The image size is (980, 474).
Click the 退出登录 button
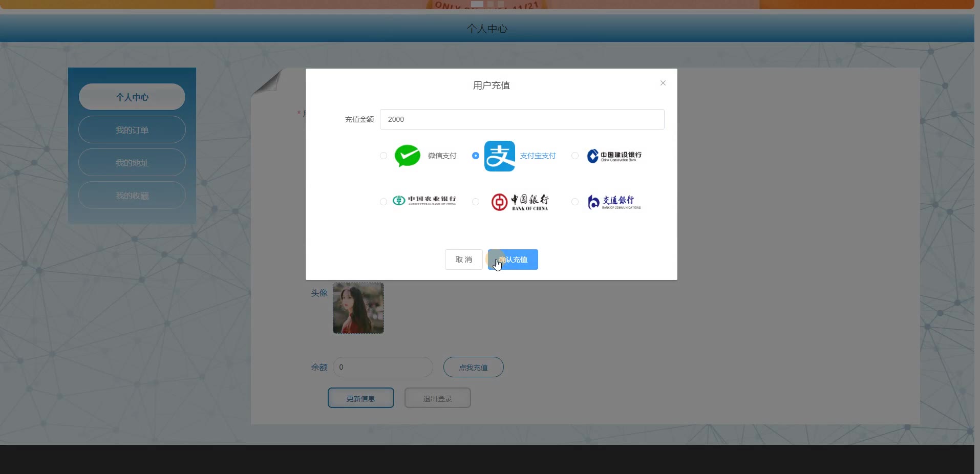click(x=438, y=398)
